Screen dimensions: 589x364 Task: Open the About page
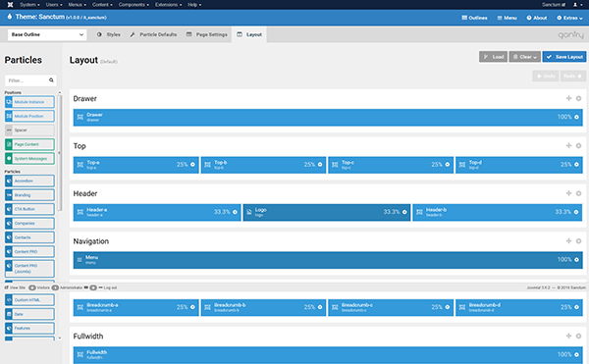tap(537, 18)
